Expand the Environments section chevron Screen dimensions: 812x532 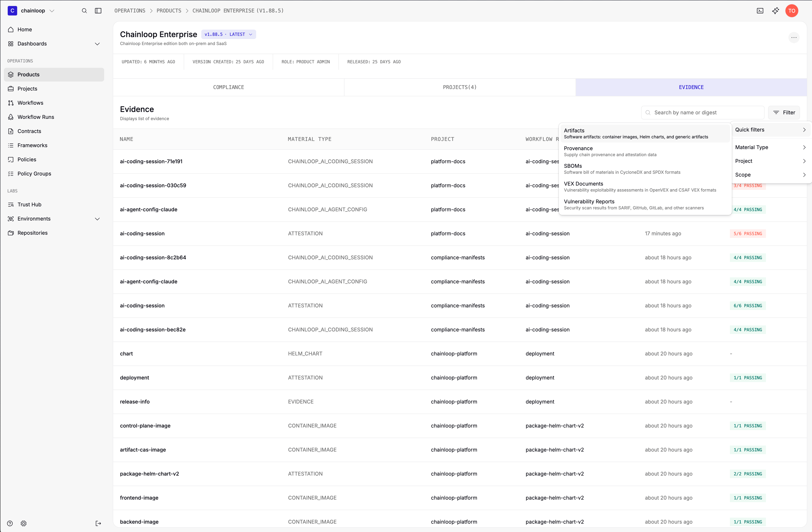[97, 219]
